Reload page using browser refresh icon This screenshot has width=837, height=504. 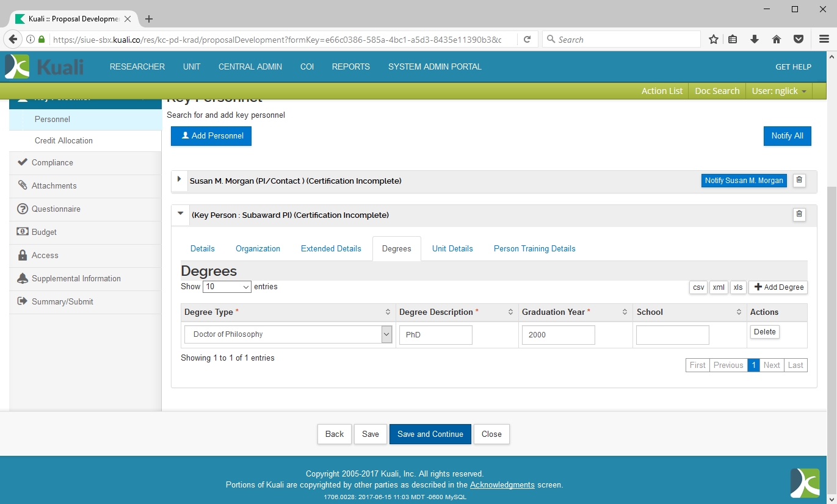click(527, 40)
